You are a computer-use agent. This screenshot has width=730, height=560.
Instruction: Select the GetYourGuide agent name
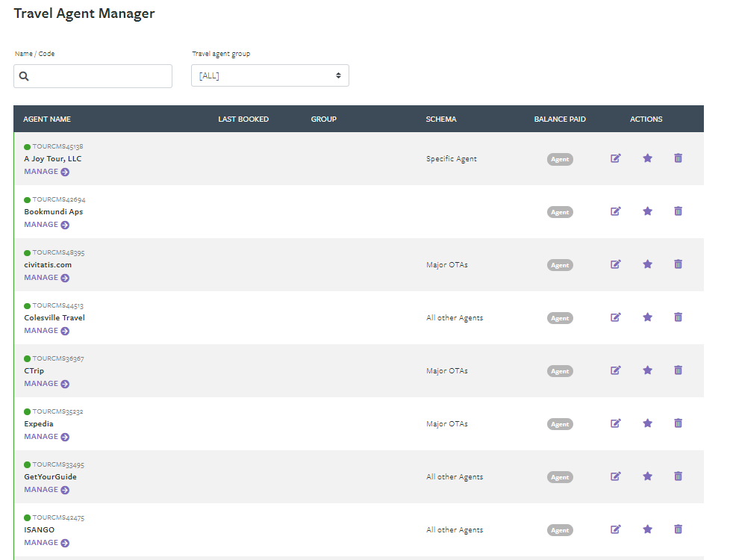click(x=50, y=476)
